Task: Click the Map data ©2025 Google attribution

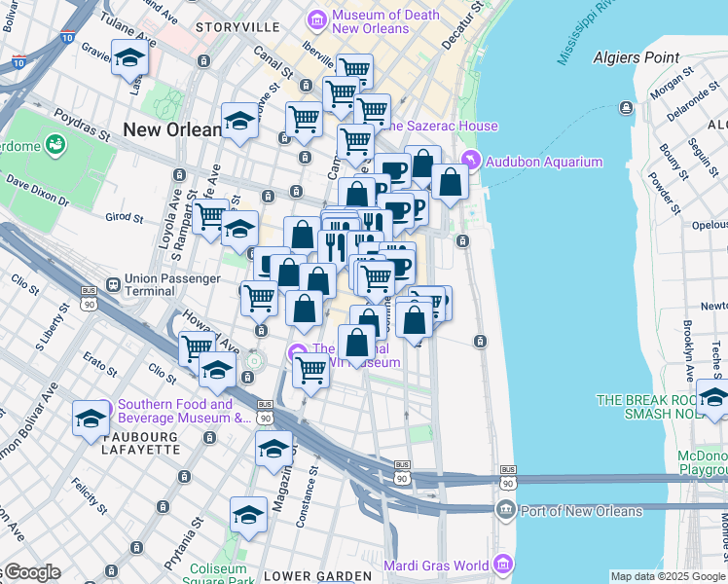Action: click(x=668, y=576)
